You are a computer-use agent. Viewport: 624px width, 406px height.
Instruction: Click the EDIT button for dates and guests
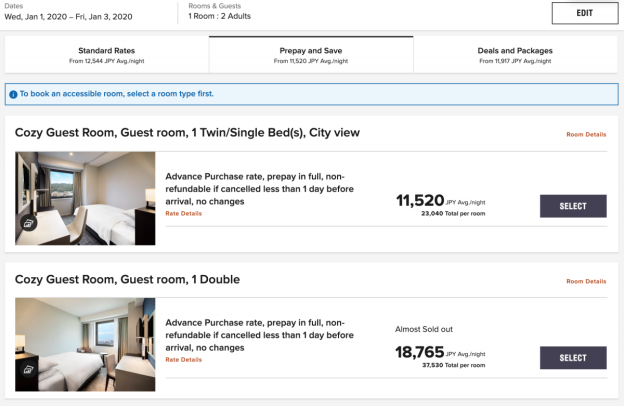coord(585,13)
